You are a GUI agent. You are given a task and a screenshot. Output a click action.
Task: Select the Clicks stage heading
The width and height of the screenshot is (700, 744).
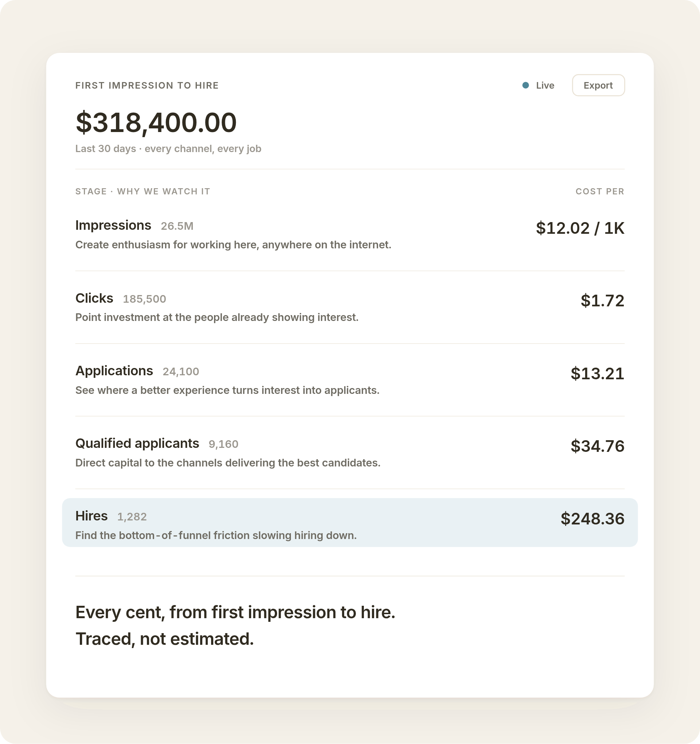pyautogui.click(x=94, y=298)
